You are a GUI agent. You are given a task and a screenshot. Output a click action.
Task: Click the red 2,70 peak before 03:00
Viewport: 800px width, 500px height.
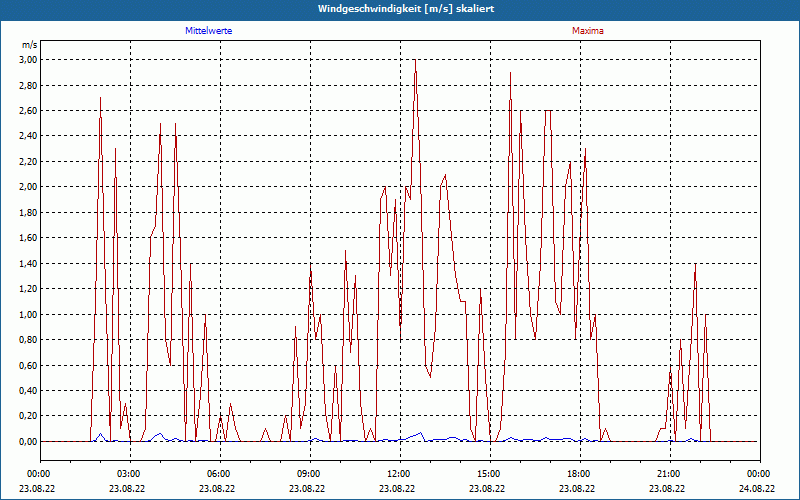(101, 98)
